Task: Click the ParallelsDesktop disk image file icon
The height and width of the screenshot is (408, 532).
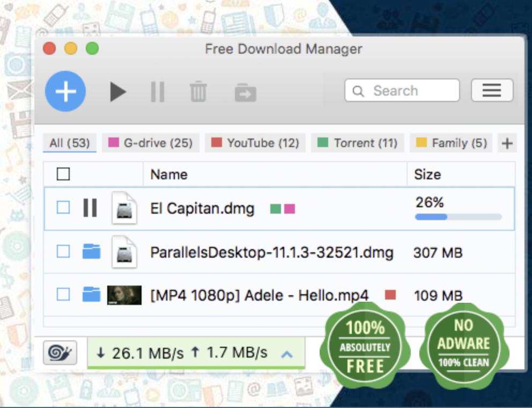Action: click(124, 252)
